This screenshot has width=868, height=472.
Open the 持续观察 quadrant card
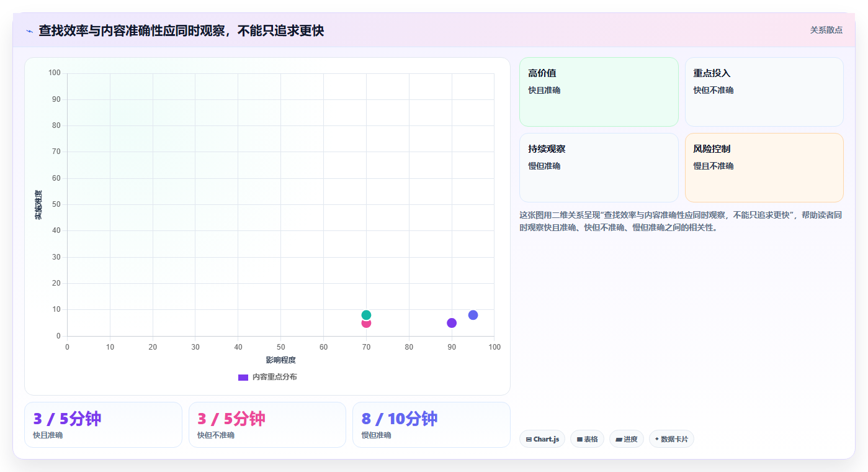pos(599,168)
